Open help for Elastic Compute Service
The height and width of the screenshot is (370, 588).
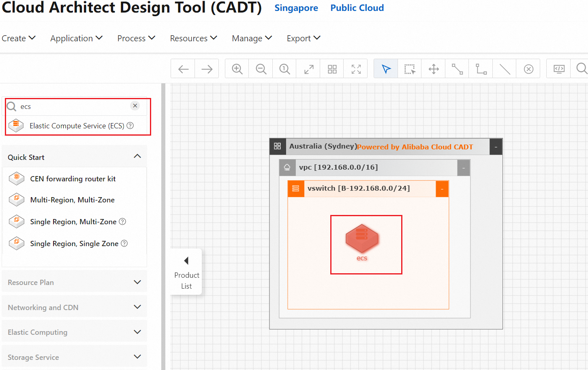pyautogui.click(x=130, y=125)
